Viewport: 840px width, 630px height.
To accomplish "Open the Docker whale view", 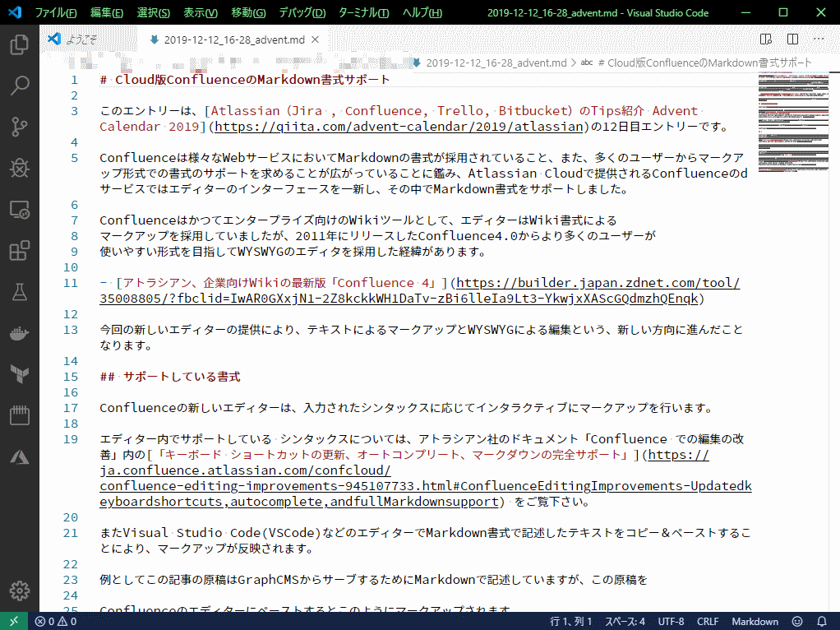I will coord(19,333).
